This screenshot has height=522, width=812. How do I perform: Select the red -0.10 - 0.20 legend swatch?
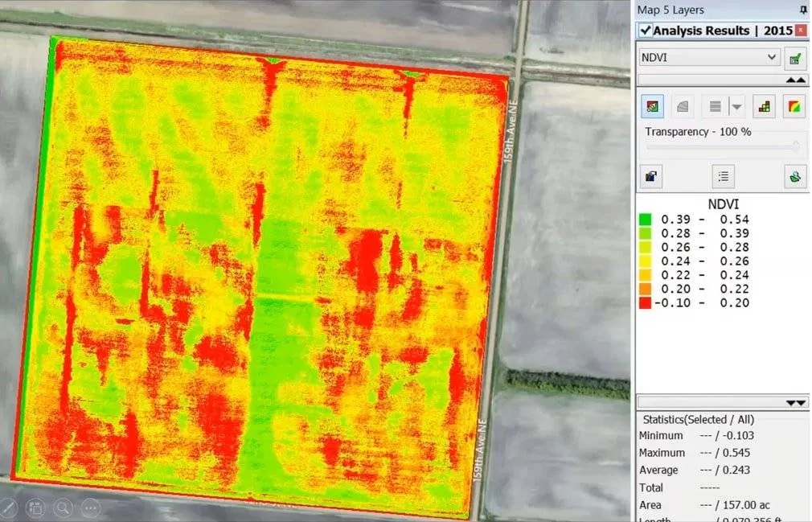645,303
